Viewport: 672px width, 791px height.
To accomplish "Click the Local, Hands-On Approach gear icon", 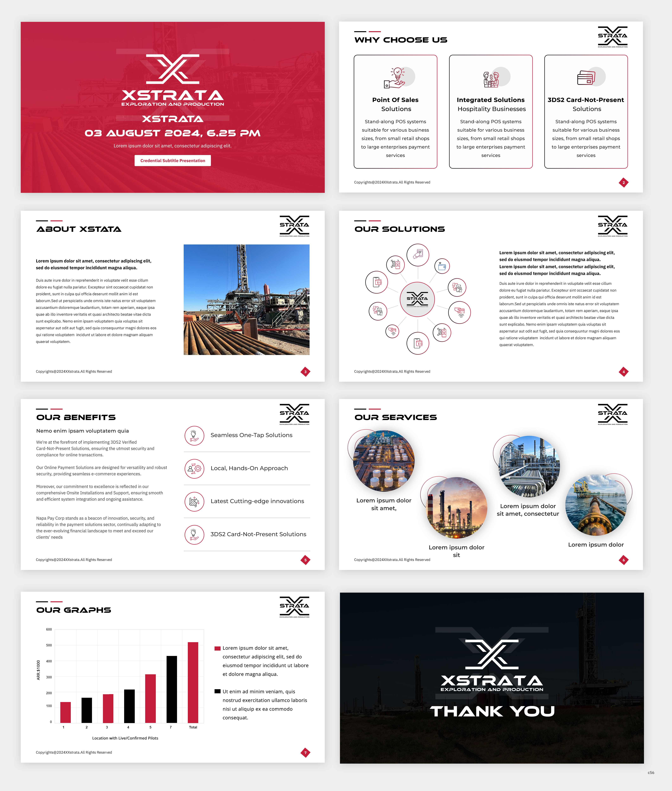I will click(x=194, y=468).
